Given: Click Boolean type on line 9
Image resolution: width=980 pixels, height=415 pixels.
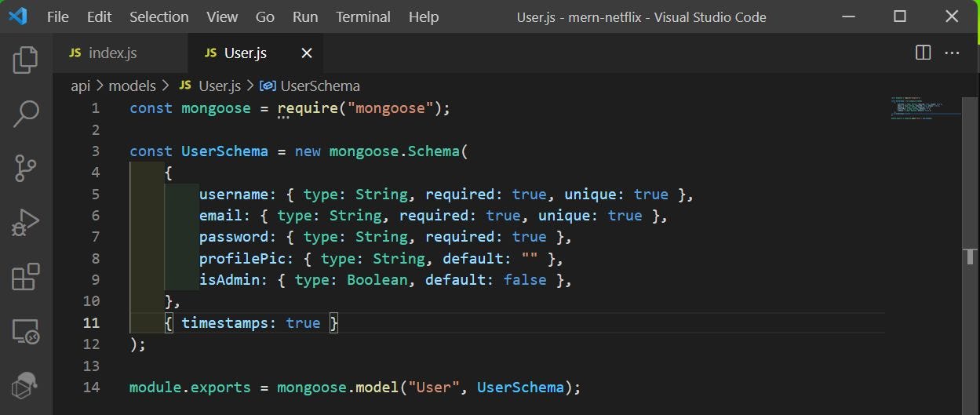Looking at the screenshot, I should (x=377, y=279).
